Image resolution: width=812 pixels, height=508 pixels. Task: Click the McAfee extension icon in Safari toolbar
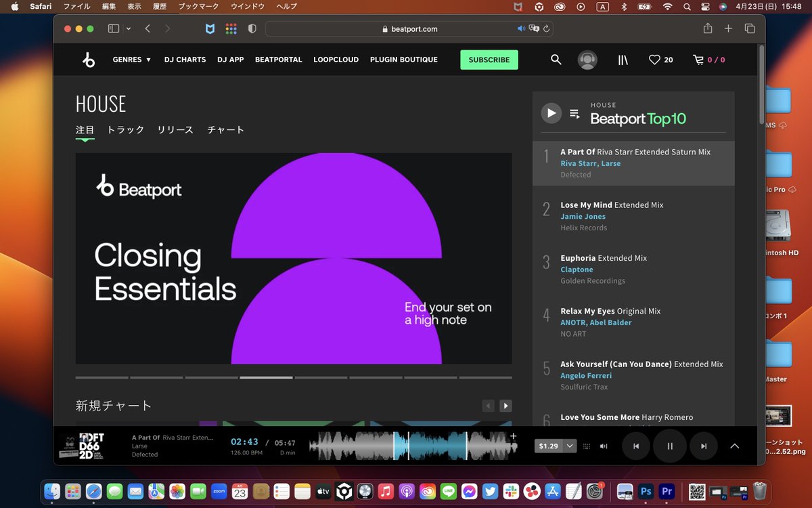(210, 29)
